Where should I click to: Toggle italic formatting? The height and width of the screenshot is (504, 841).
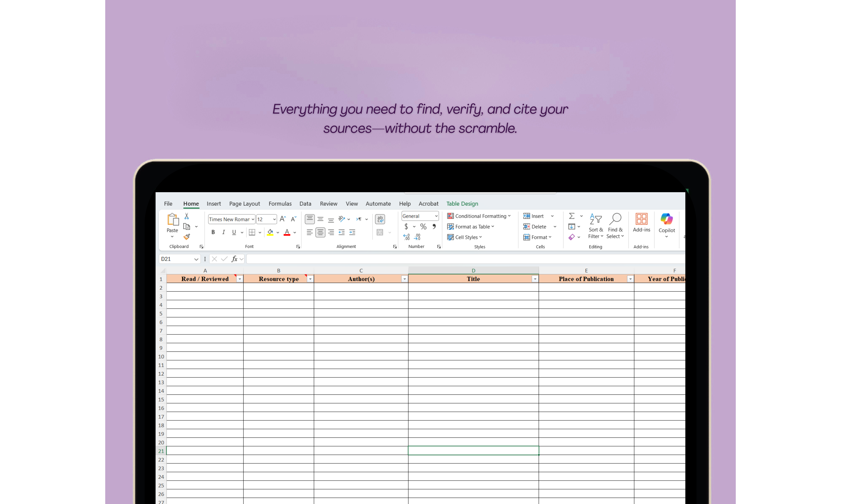click(223, 232)
